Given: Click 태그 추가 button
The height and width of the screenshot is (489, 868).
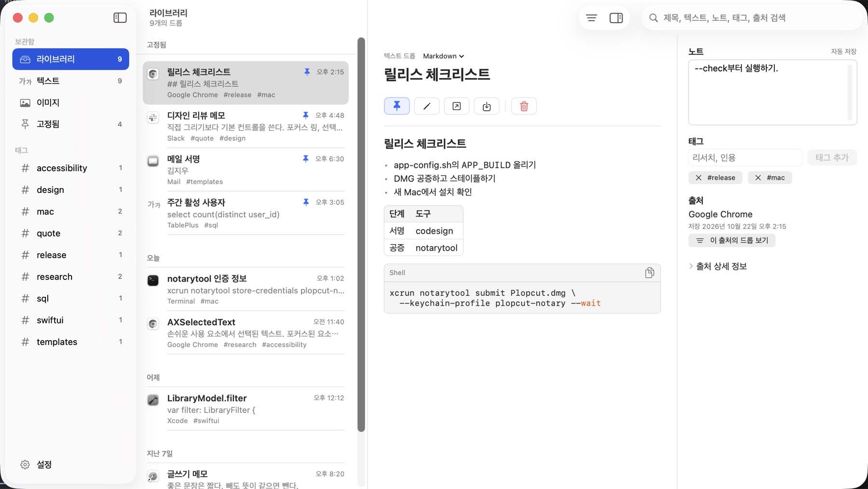Looking at the screenshot, I should pos(832,158).
